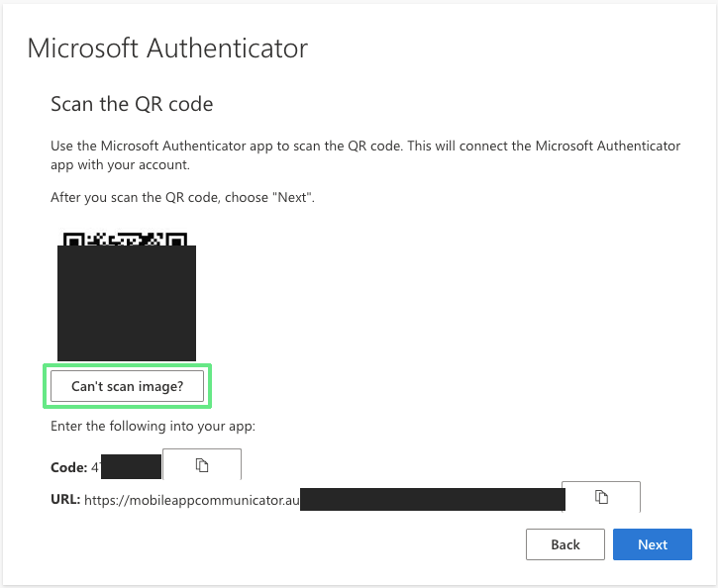Click the "Scan the QR code" heading
The image size is (718, 588).
click(132, 104)
